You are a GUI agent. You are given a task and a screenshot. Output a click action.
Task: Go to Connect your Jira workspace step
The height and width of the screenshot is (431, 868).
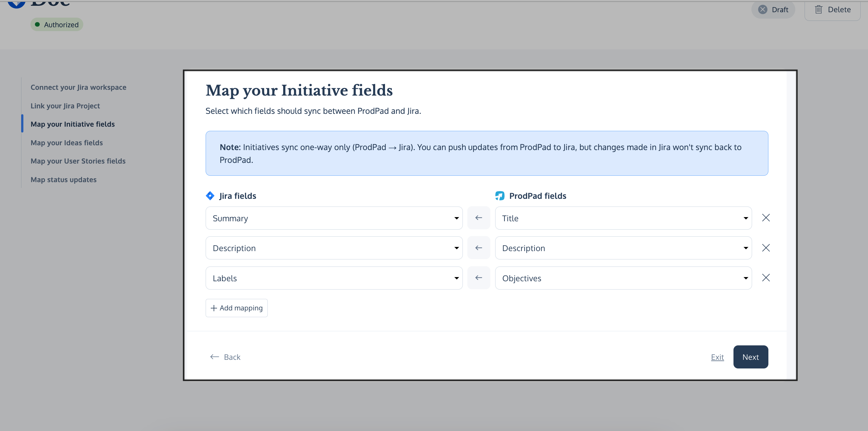[78, 87]
